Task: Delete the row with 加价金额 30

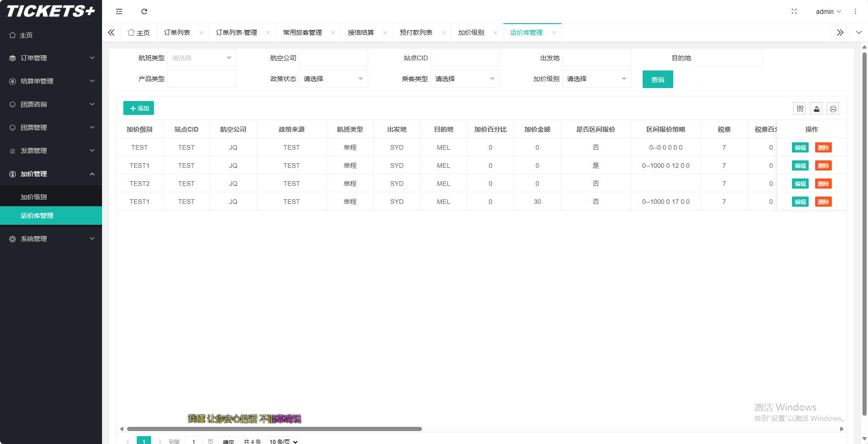Action: [823, 202]
